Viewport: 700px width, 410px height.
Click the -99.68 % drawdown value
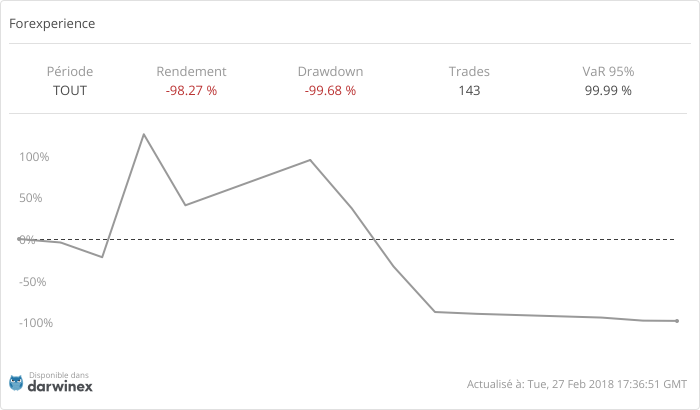[x=330, y=90]
